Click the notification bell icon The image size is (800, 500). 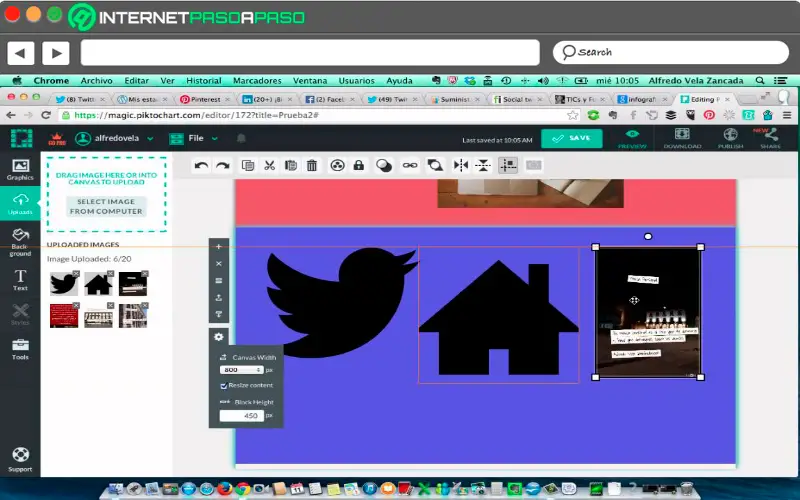click(x=241, y=138)
